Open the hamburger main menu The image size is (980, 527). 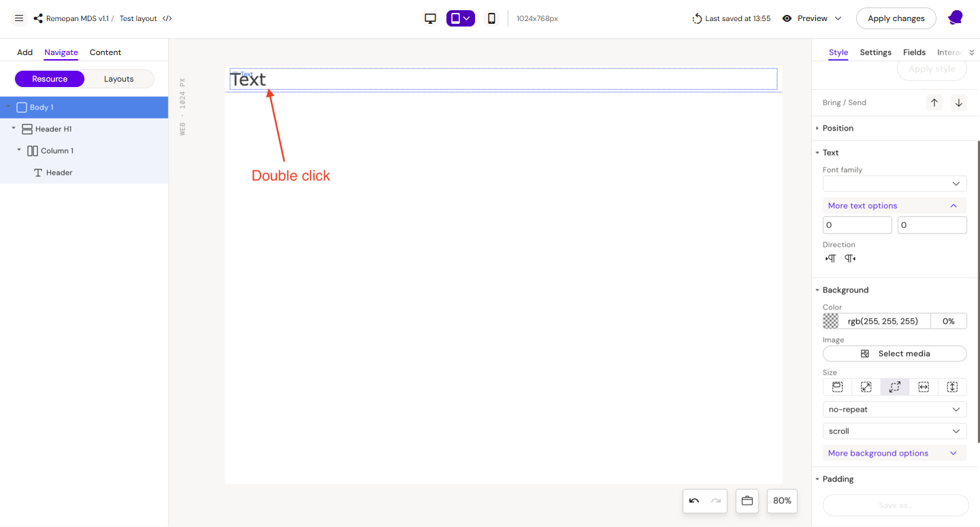click(x=19, y=18)
